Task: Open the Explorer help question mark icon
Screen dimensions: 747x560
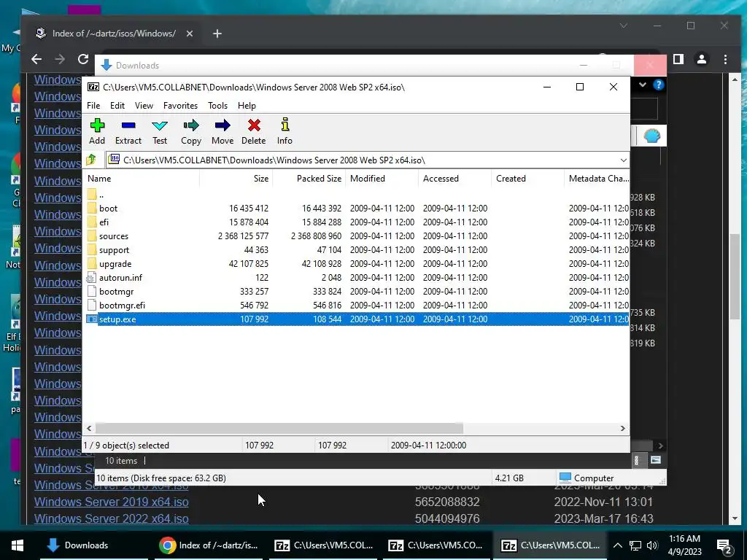Action: click(x=659, y=85)
